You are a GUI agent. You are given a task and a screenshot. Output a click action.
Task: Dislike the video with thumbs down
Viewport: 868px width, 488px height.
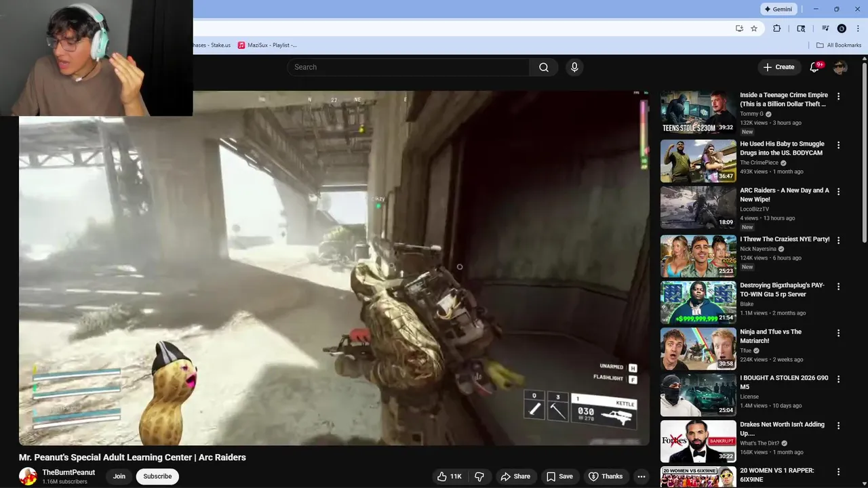click(x=479, y=476)
